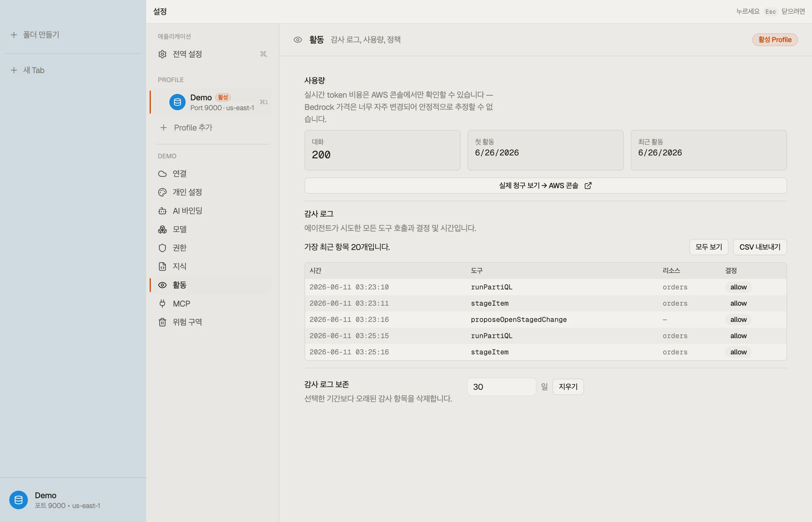Open the MCP section
The width and height of the screenshot is (812, 522).
pos(213,303)
